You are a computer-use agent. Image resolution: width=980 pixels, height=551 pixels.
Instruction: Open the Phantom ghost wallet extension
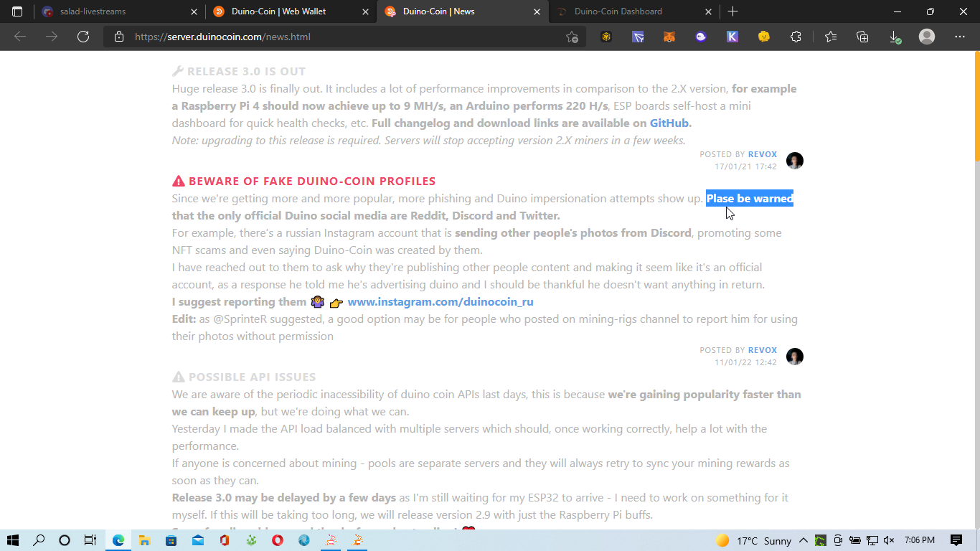[701, 36]
